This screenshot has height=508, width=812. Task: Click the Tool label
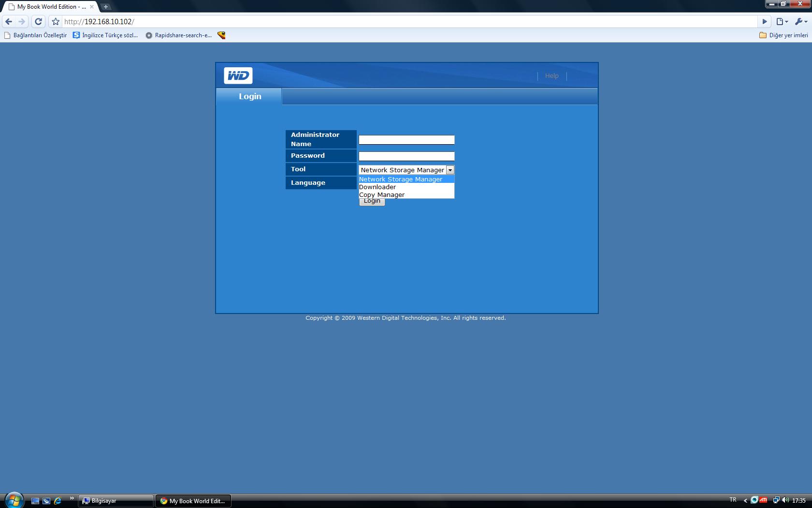[298, 169]
